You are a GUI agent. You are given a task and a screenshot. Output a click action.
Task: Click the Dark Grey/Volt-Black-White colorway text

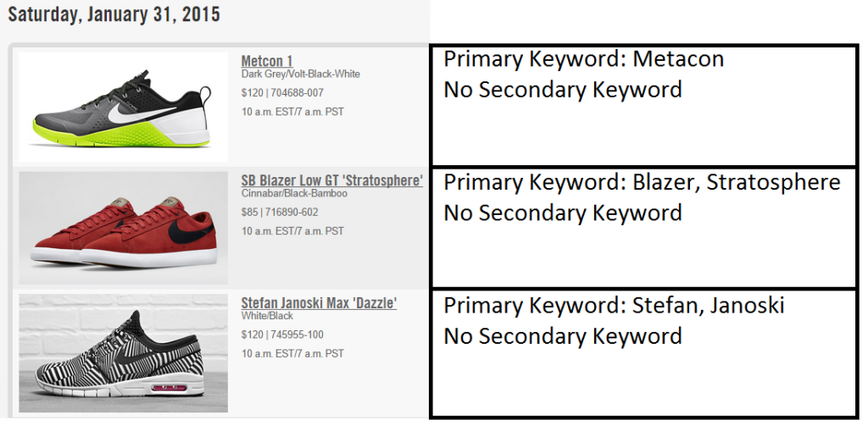[x=300, y=75]
